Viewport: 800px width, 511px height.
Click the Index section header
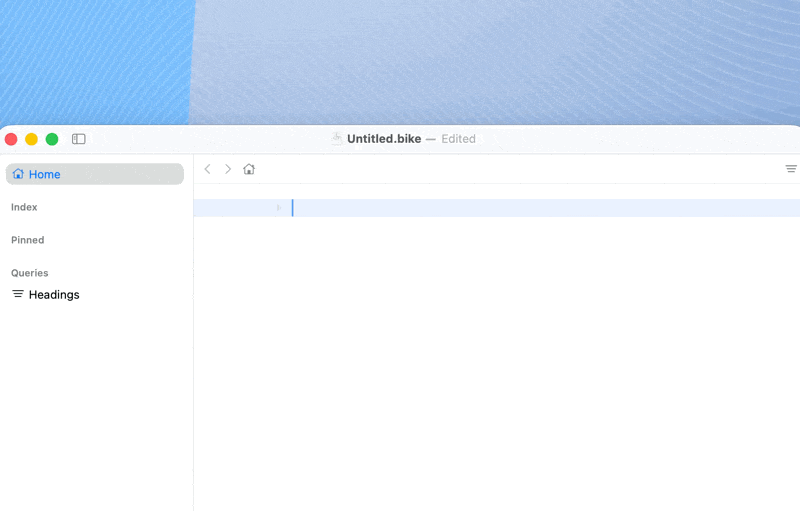coord(24,207)
